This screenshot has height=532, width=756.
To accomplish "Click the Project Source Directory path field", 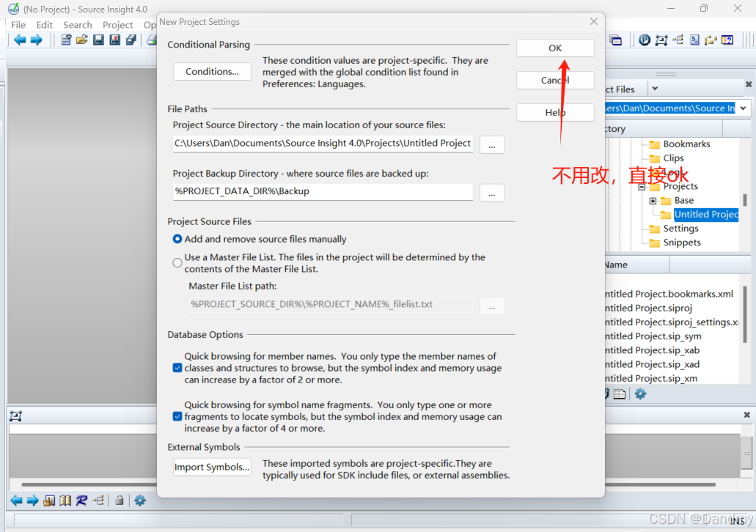I will tap(323, 144).
